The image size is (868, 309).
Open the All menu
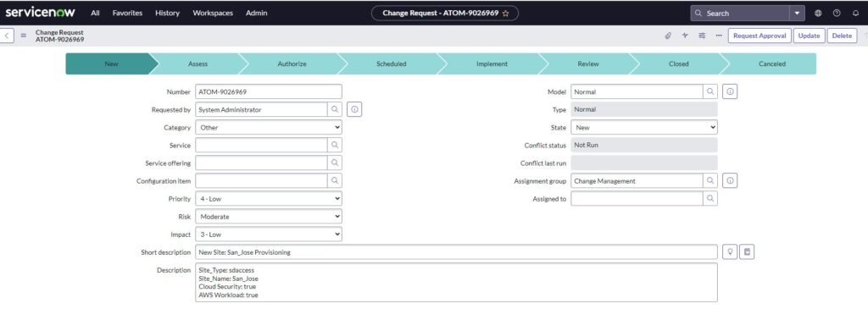pos(95,14)
